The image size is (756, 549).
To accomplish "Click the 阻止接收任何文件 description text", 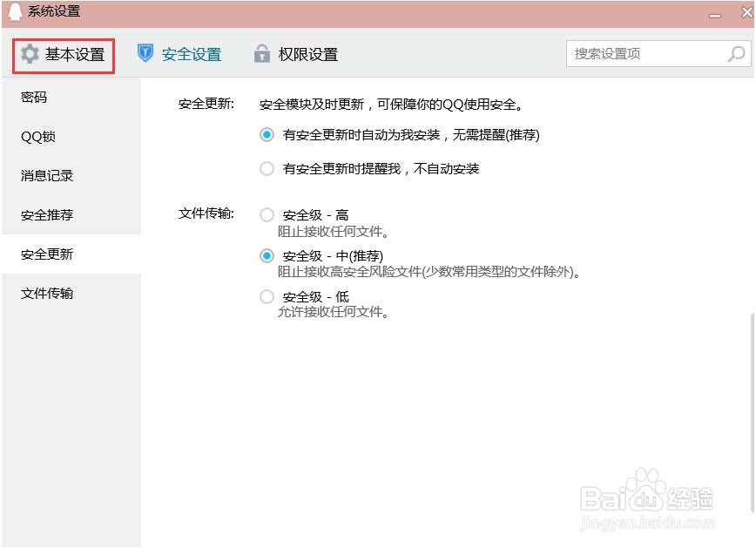I will click(x=333, y=232).
